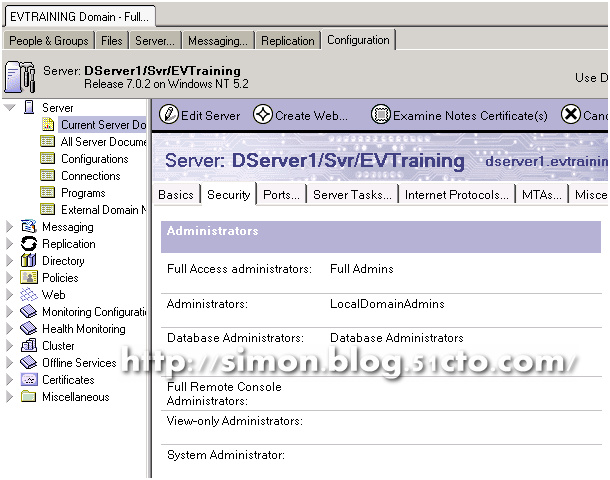Click the Policies icon

pyautogui.click(x=29, y=277)
